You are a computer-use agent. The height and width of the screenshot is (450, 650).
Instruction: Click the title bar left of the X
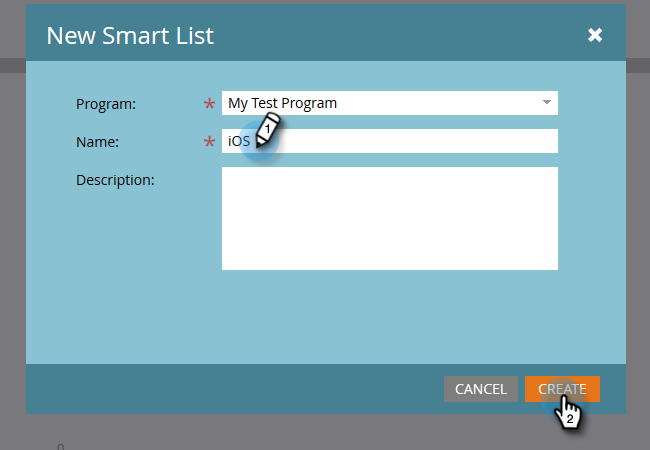(x=400, y=35)
